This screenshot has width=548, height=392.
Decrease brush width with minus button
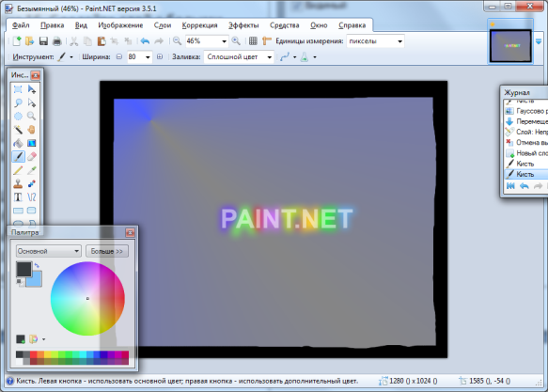[x=119, y=57]
